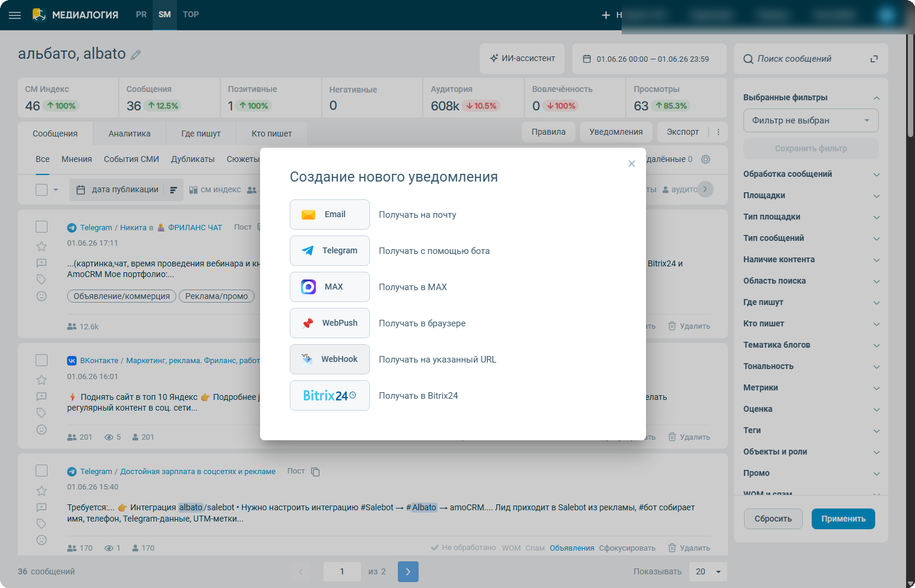
Task: Open the hamburger main menu
Action: pos(15,15)
